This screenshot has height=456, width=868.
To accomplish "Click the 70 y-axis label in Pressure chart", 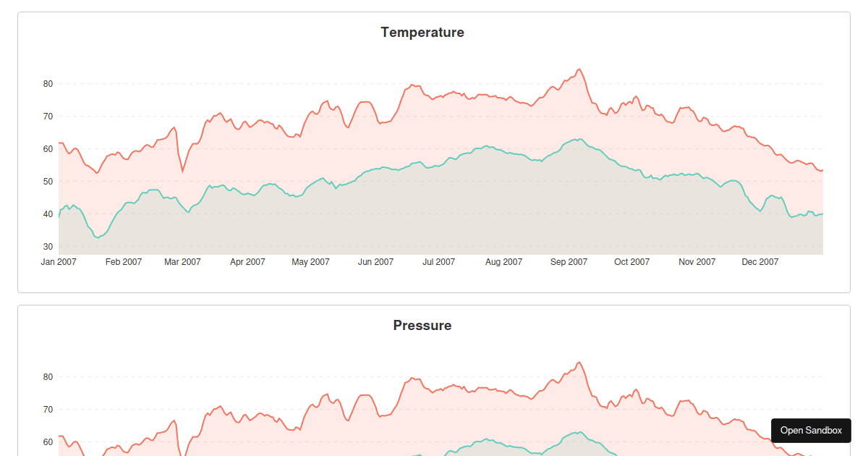I will point(48,410).
